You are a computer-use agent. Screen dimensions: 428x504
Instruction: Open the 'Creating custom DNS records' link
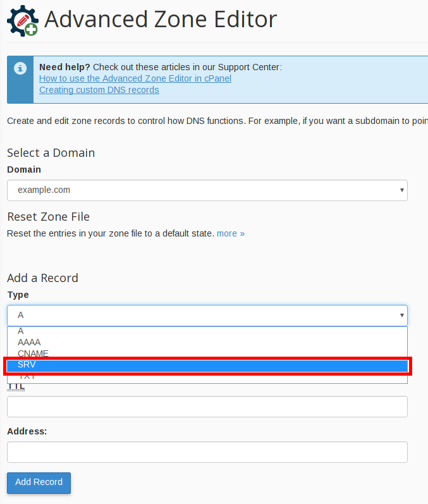pos(99,90)
